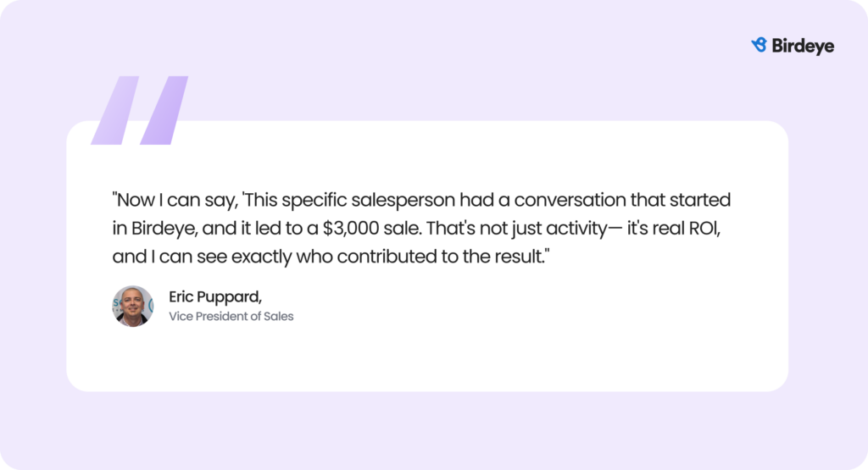Select the name Eric Puppard
868x470 pixels.
(215, 296)
